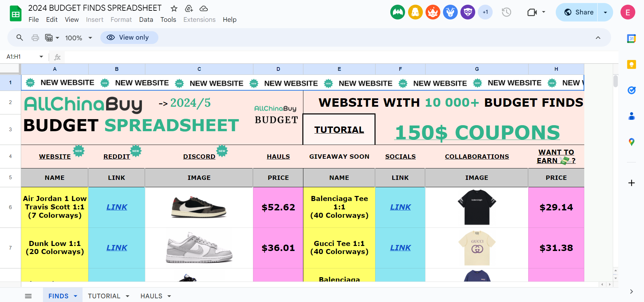644x302 pixels.
Task: Open the account avatar E
Action: (628, 12)
